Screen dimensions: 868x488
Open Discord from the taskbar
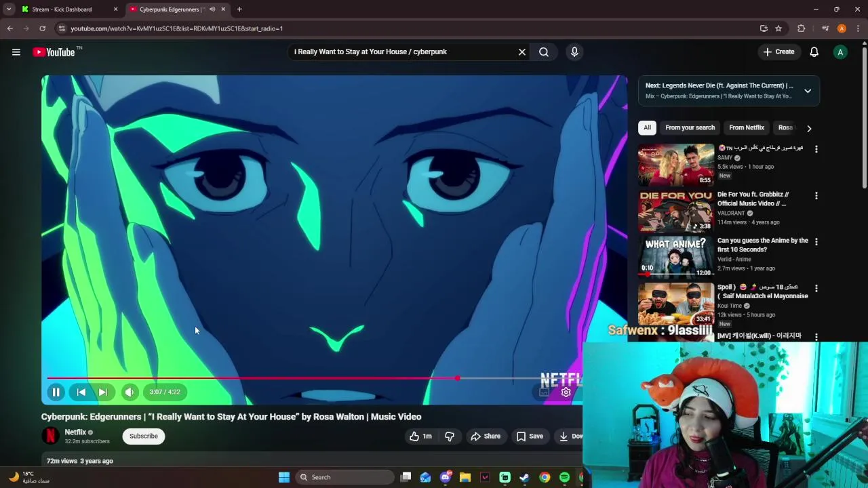coord(446,477)
